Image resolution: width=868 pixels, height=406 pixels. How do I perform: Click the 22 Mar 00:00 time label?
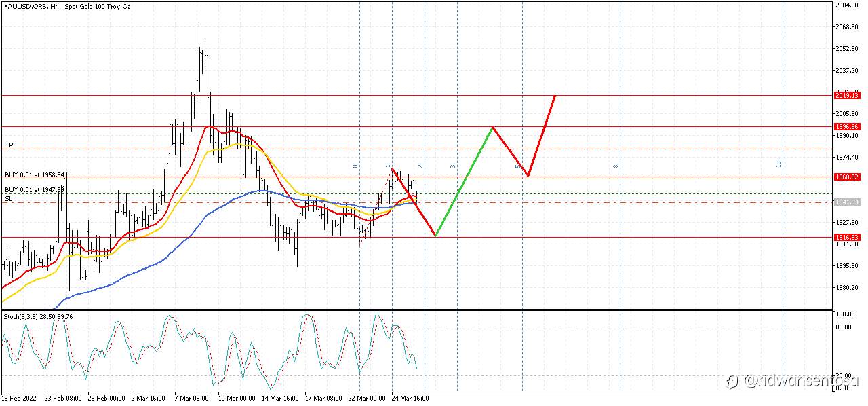367,399
